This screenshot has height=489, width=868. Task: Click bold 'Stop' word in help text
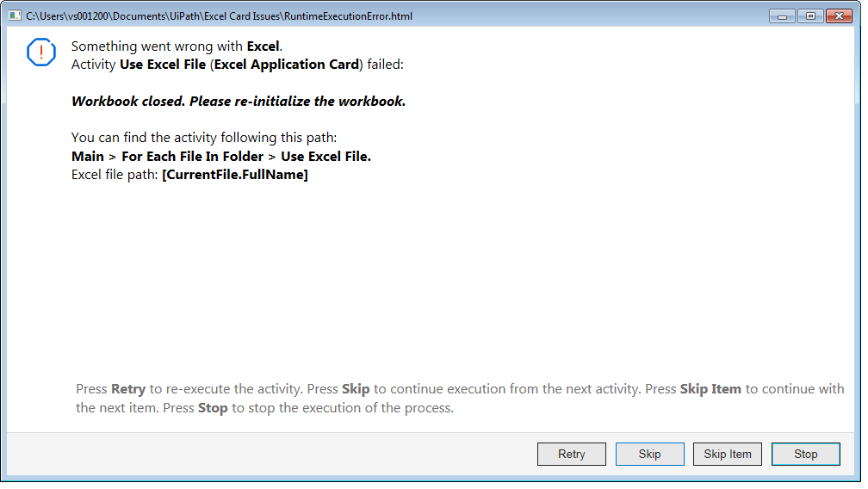click(213, 408)
